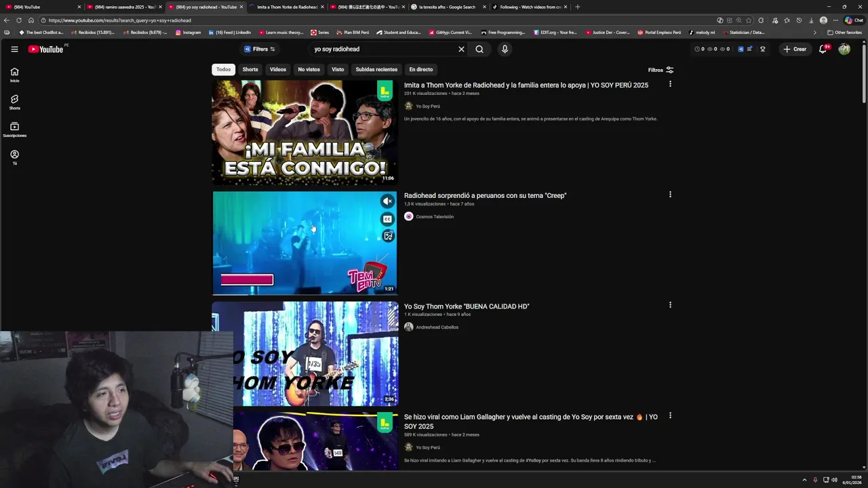Go to YouTube home via the logo
The height and width of the screenshot is (488, 868).
45,49
